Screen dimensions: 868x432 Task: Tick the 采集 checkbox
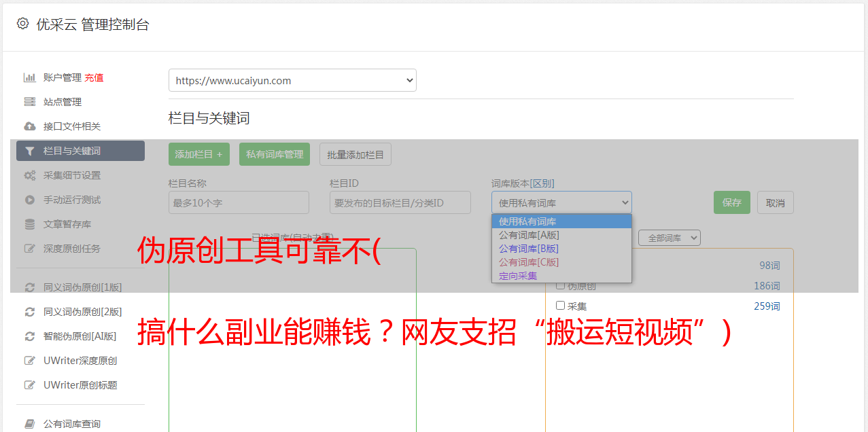point(560,306)
